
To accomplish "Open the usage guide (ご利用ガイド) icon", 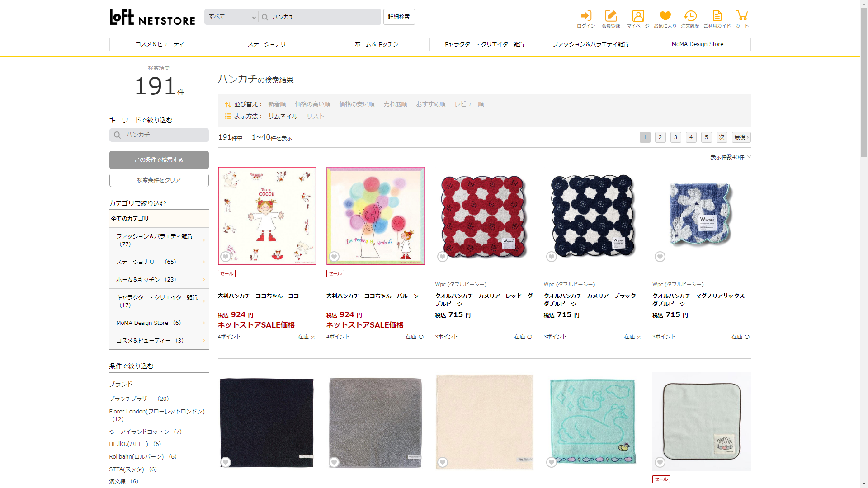I will click(717, 19).
